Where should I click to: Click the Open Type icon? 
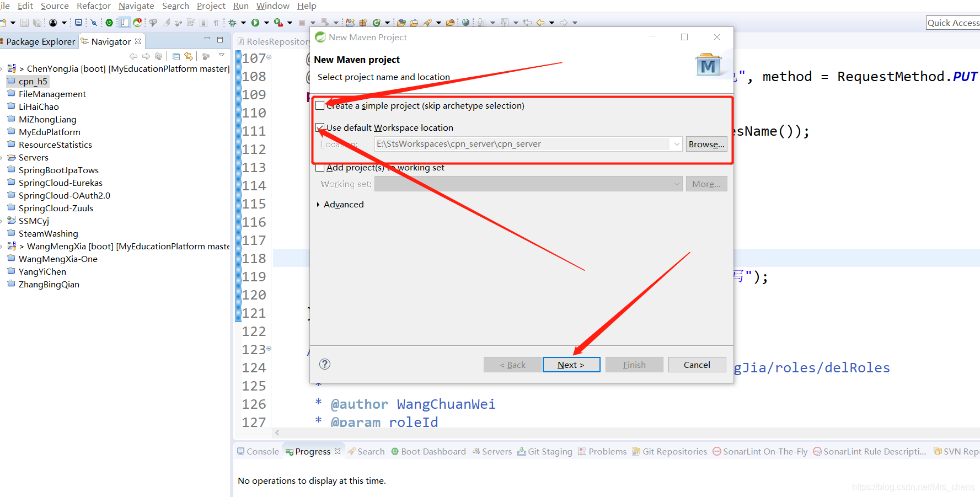(x=401, y=23)
